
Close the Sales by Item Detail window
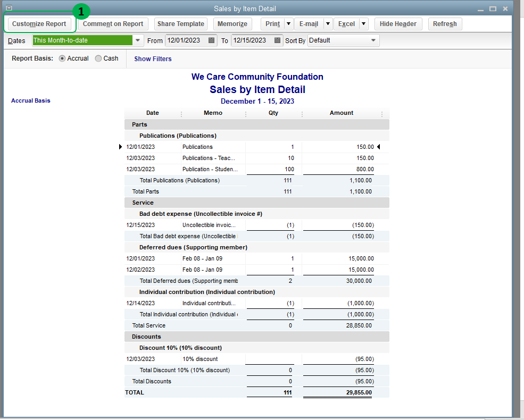[x=505, y=9]
